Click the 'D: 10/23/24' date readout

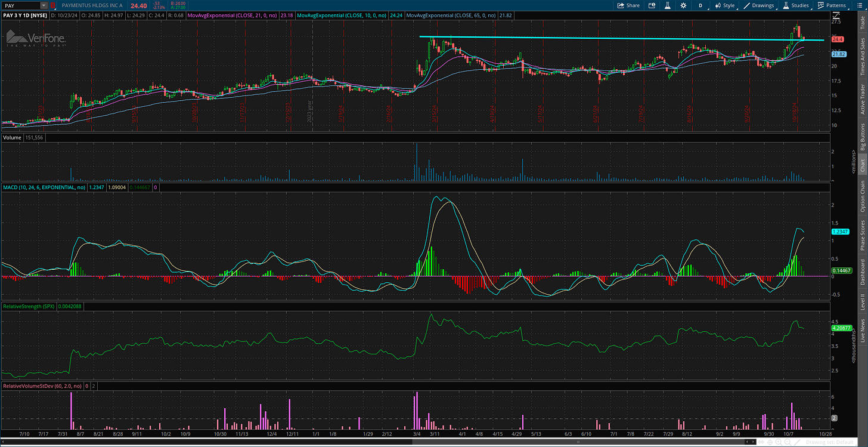point(64,16)
